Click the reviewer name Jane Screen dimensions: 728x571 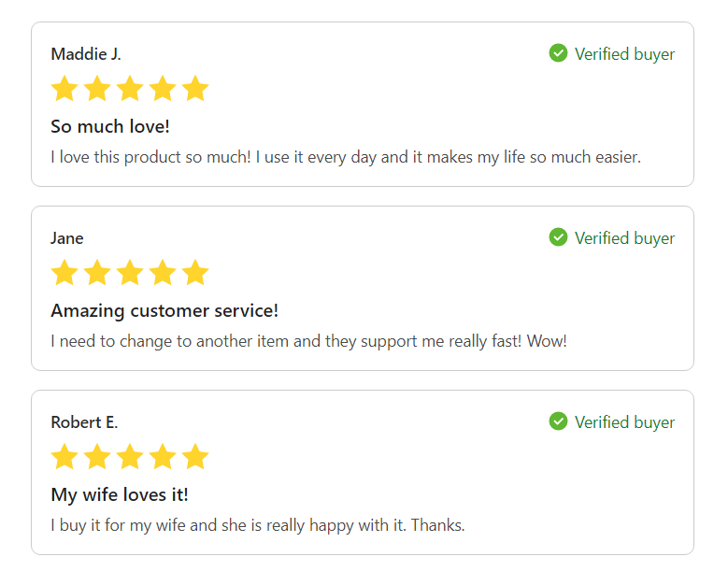pos(67,238)
